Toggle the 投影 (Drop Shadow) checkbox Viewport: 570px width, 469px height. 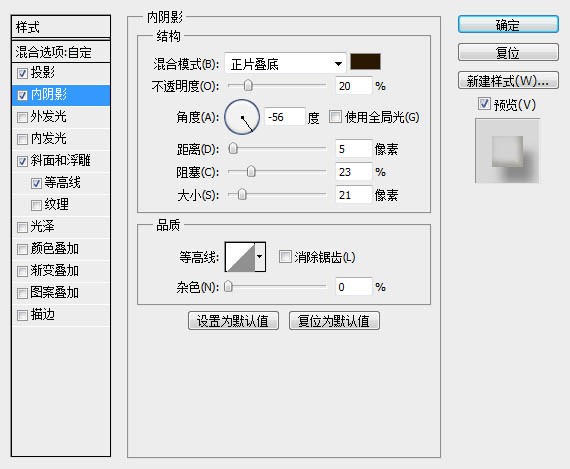point(22,73)
